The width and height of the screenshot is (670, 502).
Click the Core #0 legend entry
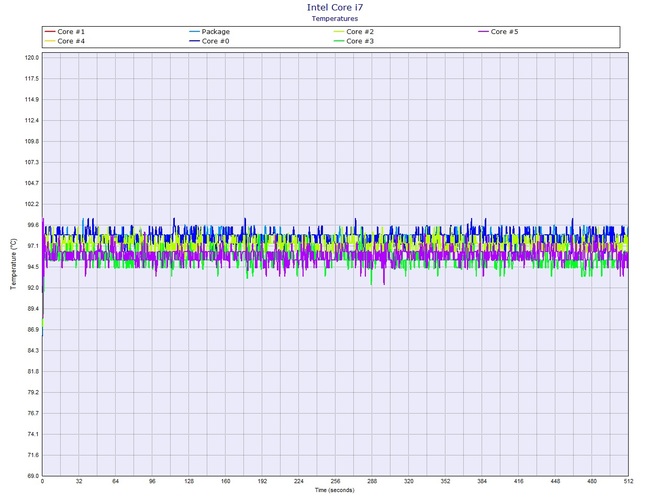209,41
